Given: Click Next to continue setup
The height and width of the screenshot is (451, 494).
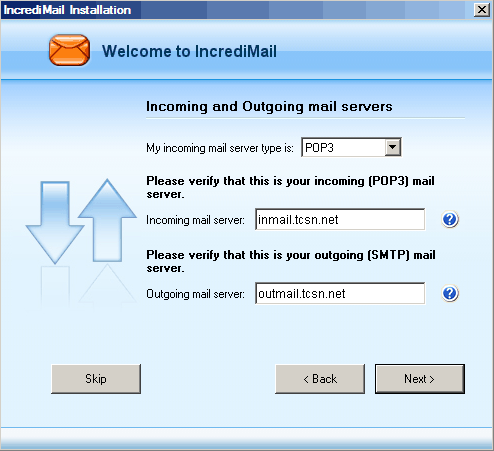Looking at the screenshot, I should click(420, 379).
